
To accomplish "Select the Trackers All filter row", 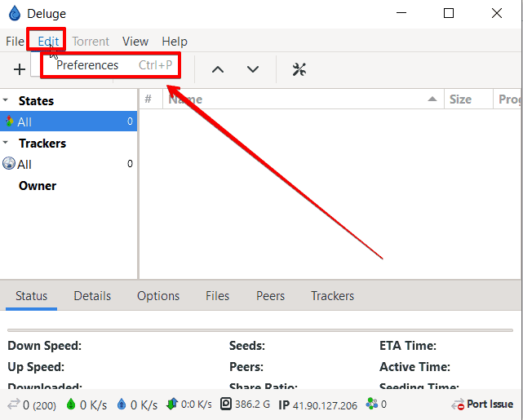I will pyautogui.click(x=69, y=164).
